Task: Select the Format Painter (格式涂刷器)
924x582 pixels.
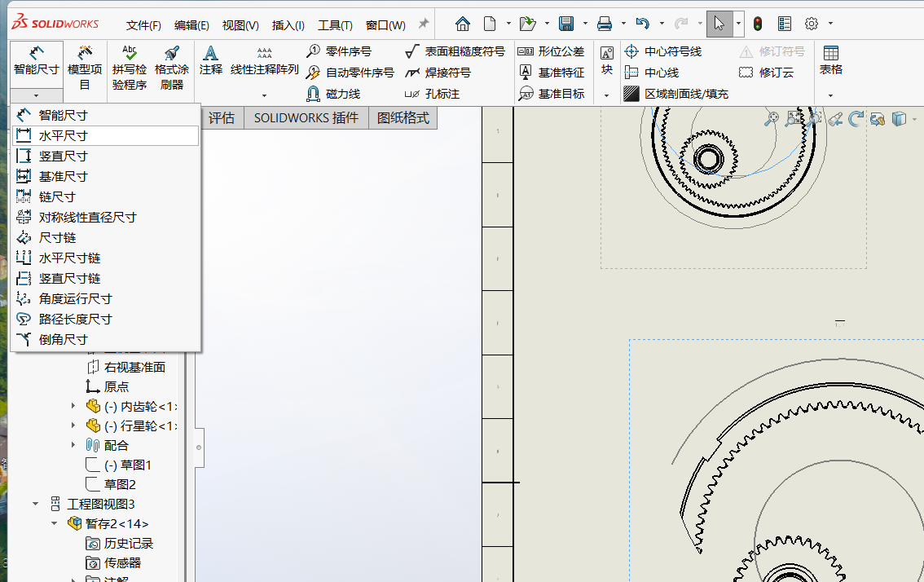Action: (x=171, y=68)
